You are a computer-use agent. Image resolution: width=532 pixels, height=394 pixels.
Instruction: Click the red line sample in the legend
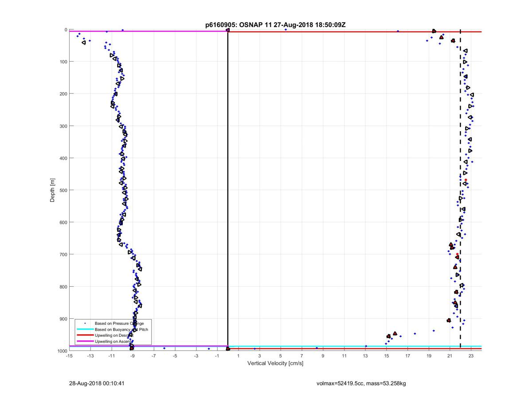pos(85,335)
